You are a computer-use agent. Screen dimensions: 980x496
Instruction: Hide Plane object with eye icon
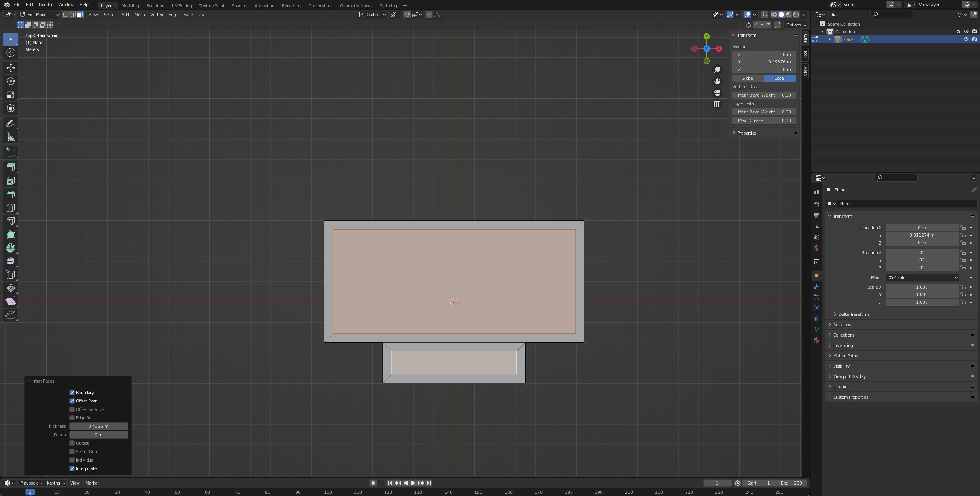(966, 39)
